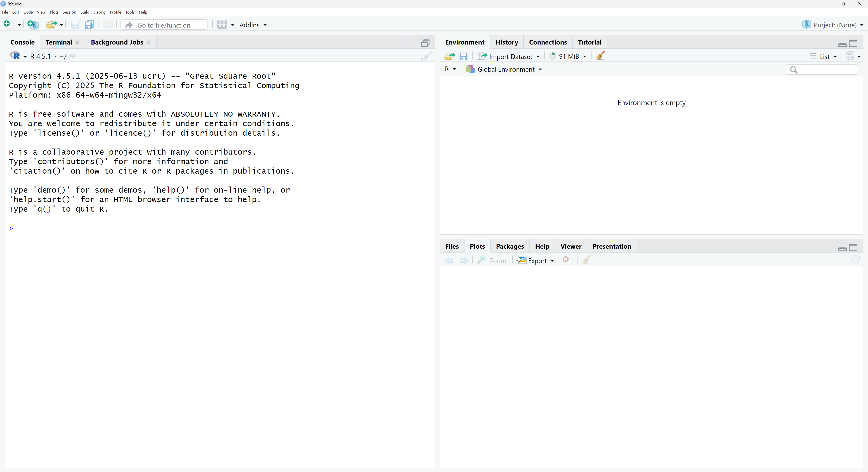
Task: Click Load workspace folder icon
Action: (449, 56)
